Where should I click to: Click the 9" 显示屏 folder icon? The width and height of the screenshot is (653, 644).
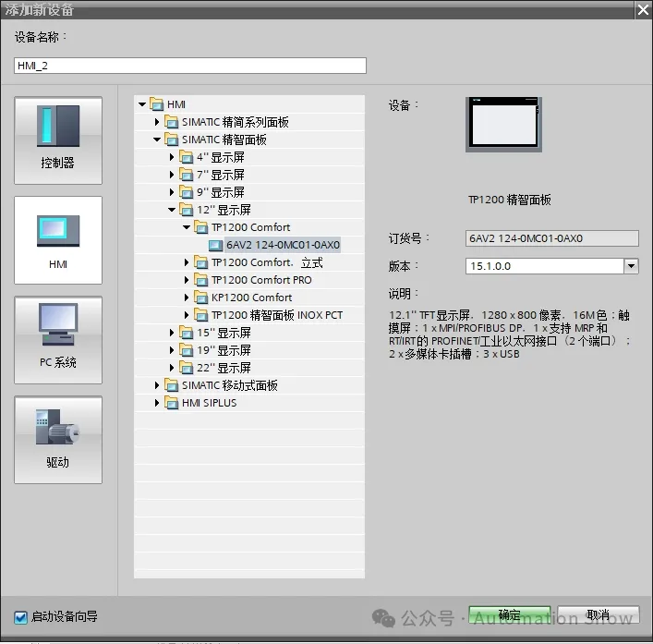click(187, 192)
